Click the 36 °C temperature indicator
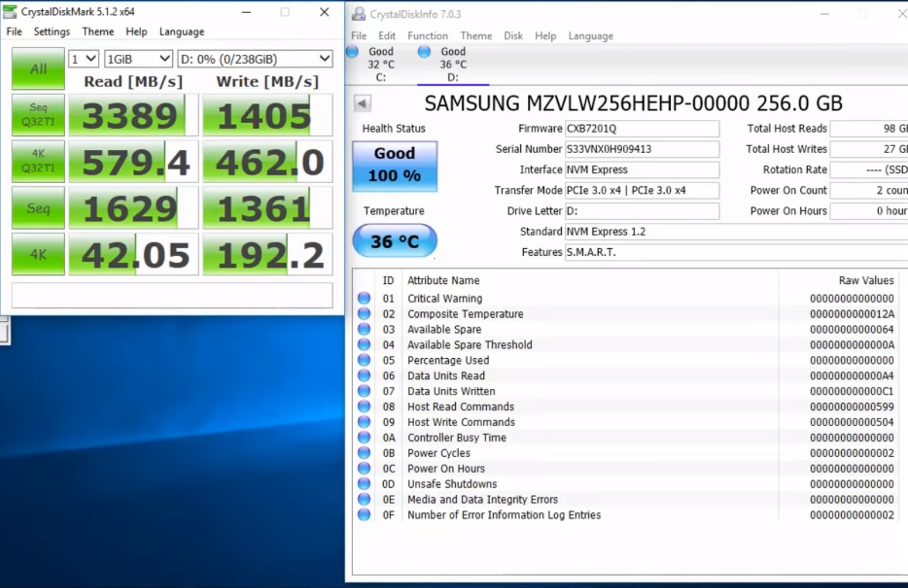The height and width of the screenshot is (588, 908). 395,241
